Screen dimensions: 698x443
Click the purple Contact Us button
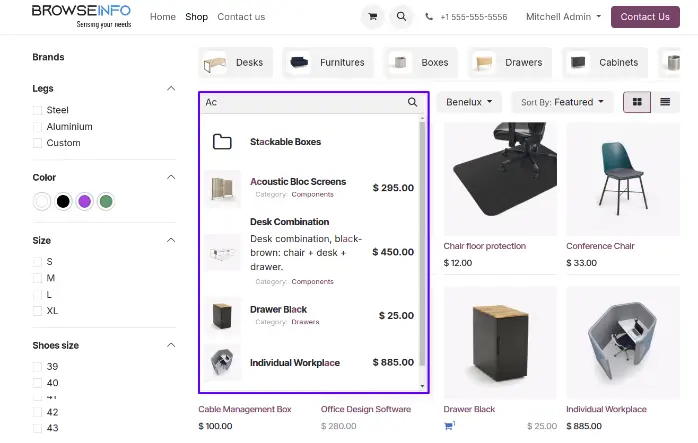645,17
